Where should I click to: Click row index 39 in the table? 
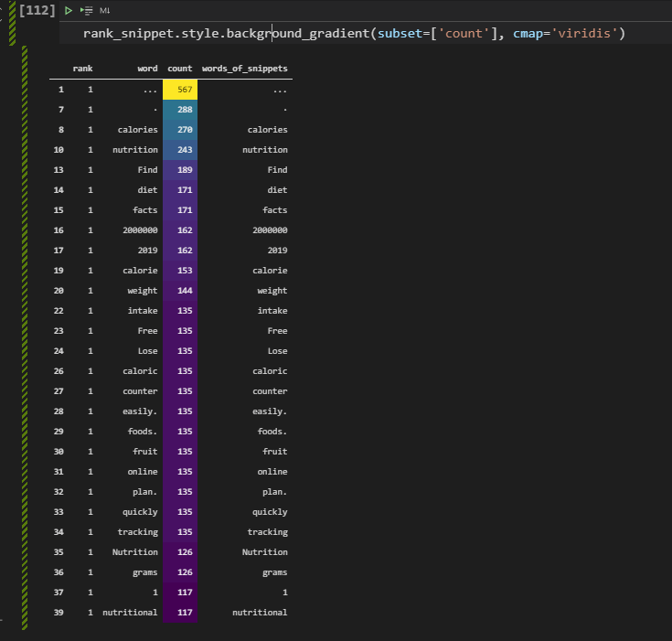pos(59,613)
